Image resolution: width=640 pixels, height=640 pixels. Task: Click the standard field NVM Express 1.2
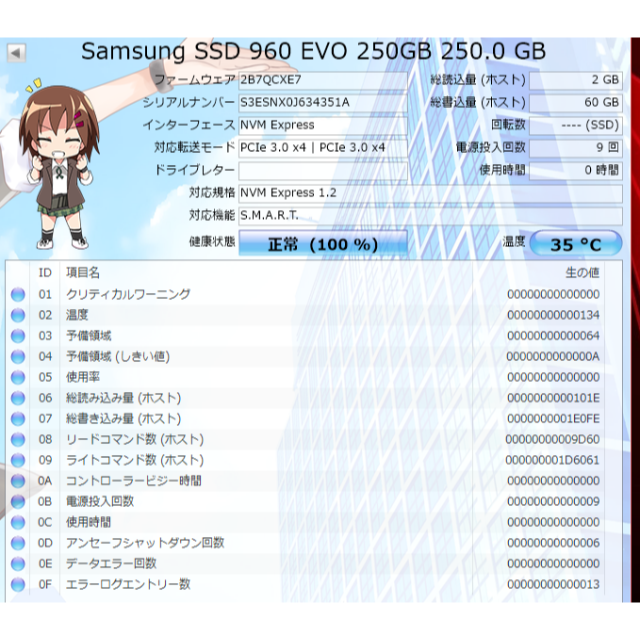(x=431, y=193)
